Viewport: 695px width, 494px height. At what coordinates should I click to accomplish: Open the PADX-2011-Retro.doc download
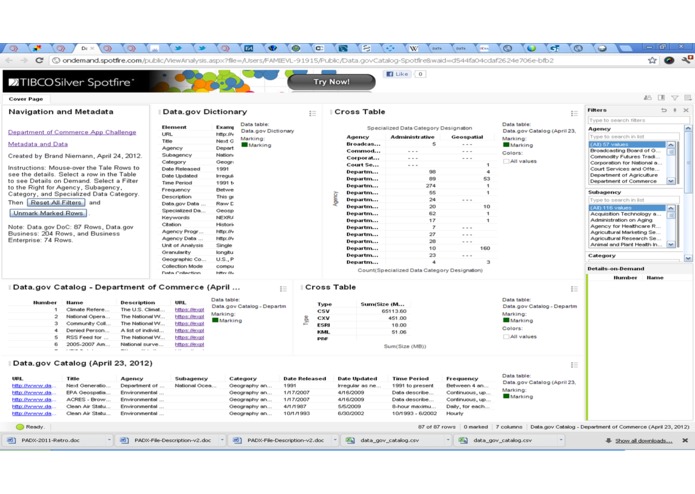click(x=51, y=440)
